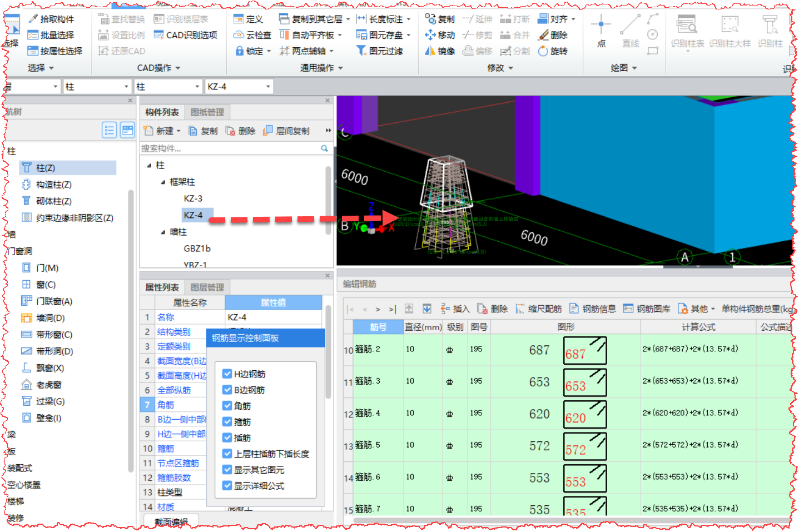The height and width of the screenshot is (532, 799).
Task: Toggle 角筋 checkbox in display panel
Action: pyautogui.click(x=227, y=406)
